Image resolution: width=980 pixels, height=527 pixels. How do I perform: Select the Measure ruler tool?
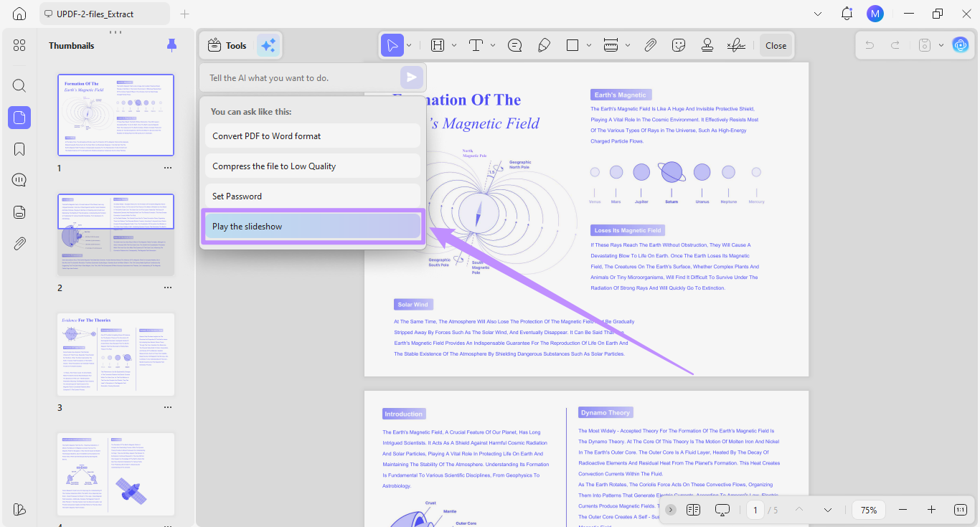point(611,45)
